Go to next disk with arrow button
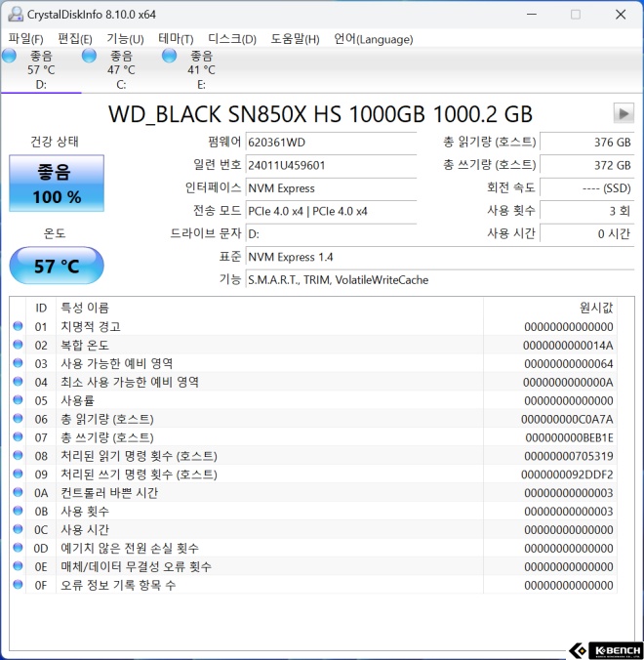 coord(624,113)
